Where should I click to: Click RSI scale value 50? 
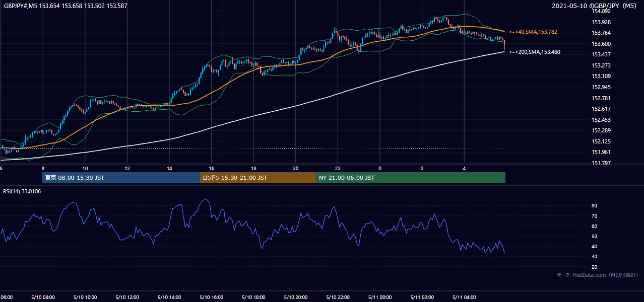pos(595,236)
